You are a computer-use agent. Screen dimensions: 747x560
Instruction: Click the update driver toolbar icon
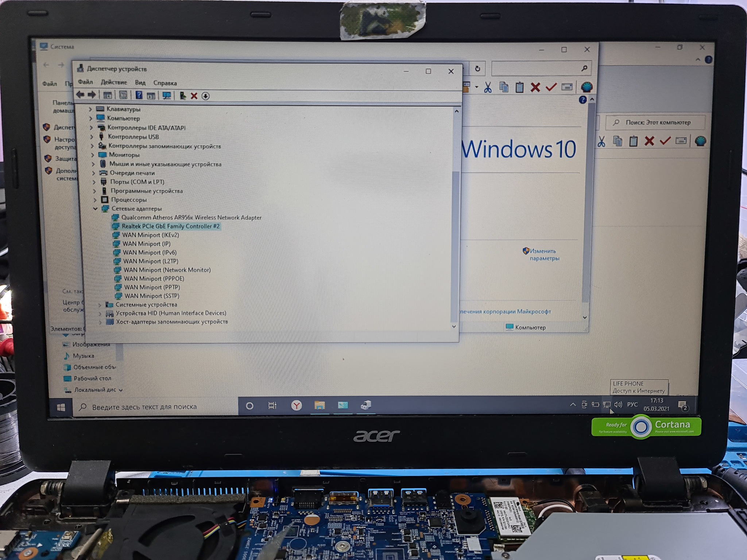183,96
